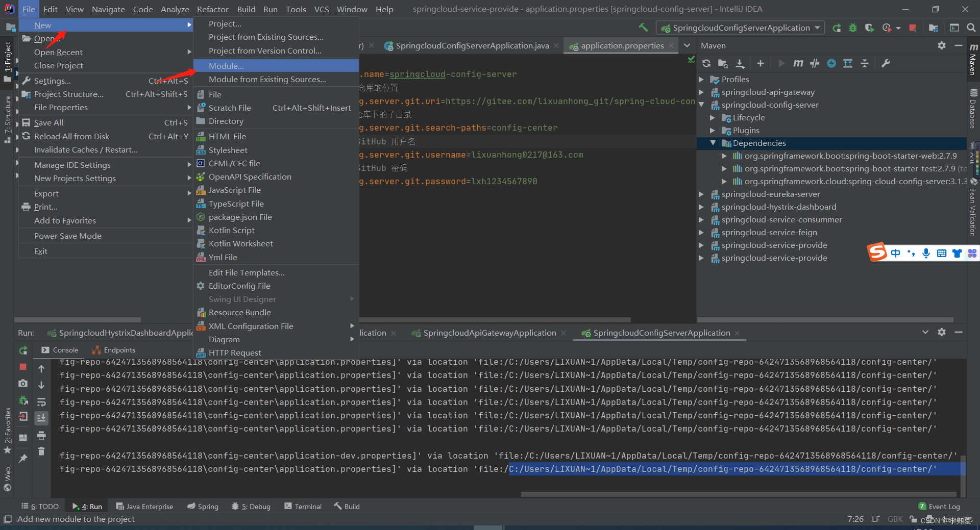
Task: Choose Invalidate Caches / Restart...
Action: pyautogui.click(x=105, y=149)
